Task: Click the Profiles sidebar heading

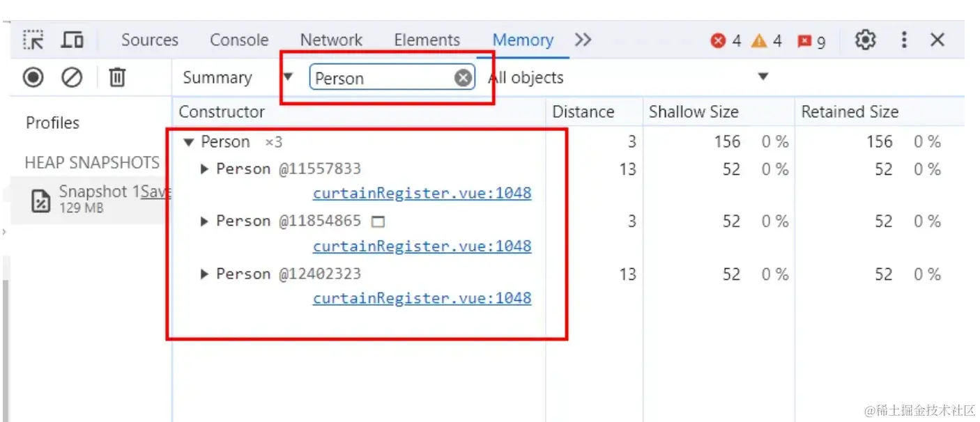Action: click(x=53, y=123)
